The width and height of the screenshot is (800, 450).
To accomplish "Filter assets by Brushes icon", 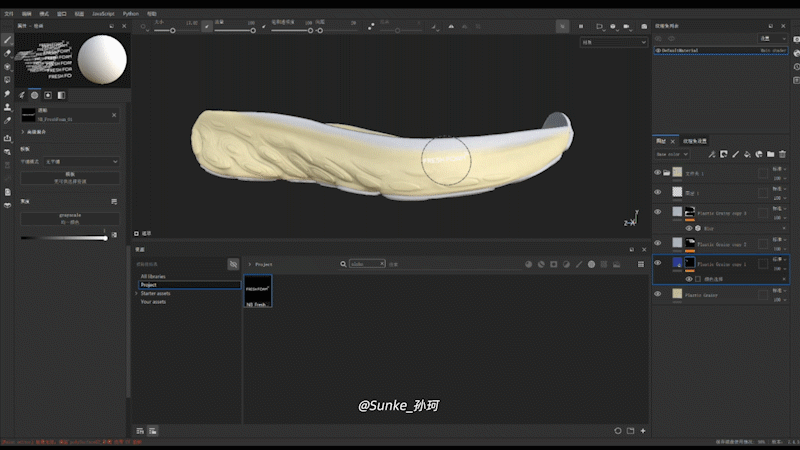I will pos(579,264).
